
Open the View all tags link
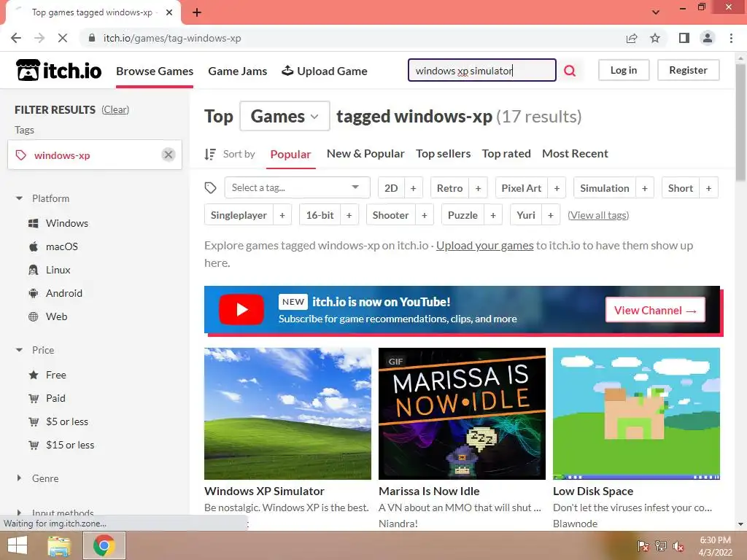tap(598, 215)
